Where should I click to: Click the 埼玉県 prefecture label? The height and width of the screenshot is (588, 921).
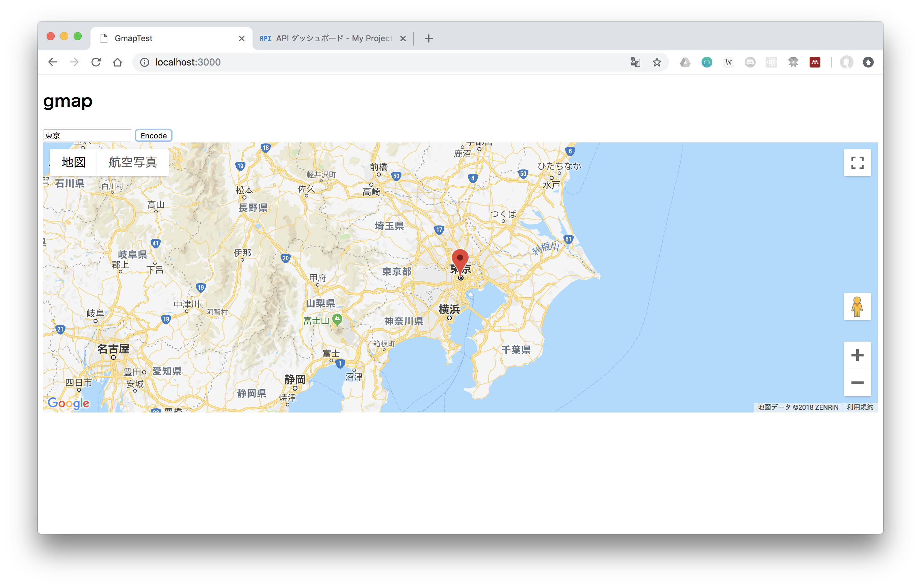tap(389, 226)
